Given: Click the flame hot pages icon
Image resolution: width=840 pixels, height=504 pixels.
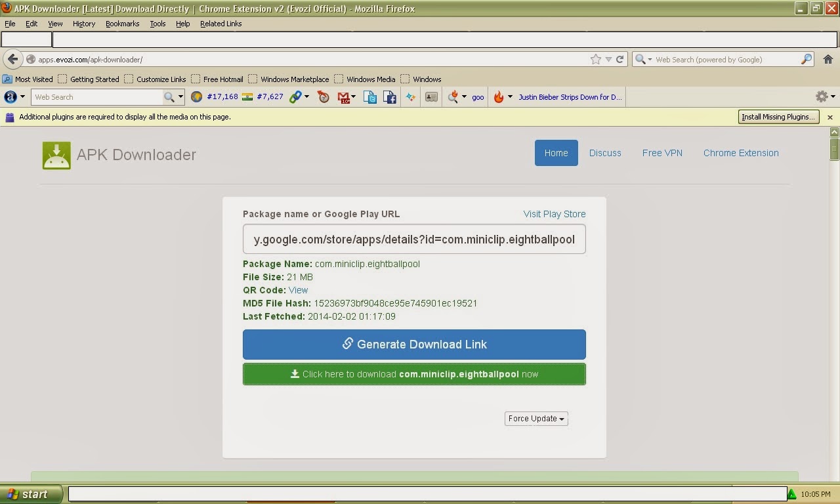Looking at the screenshot, I should (499, 96).
